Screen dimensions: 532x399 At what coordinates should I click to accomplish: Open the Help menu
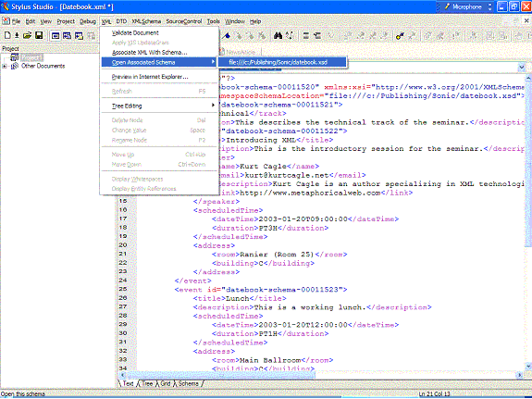pyautogui.click(x=255, y=21)
